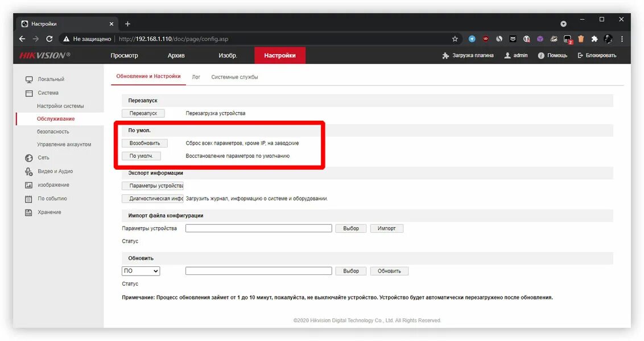Click the изображение picture icon
644x341 pixels.
pos(29,185)
